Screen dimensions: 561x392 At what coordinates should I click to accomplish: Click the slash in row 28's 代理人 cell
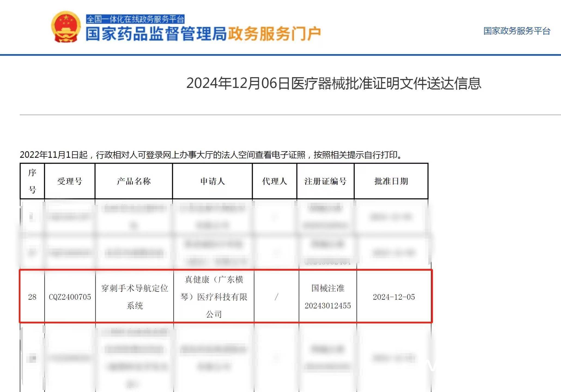tap(277, 297)
